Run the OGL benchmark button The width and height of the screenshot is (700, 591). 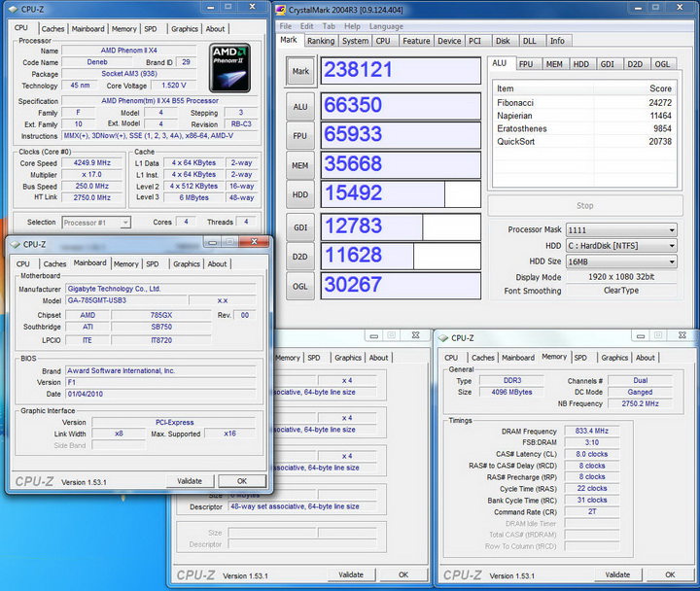(301, 286)
